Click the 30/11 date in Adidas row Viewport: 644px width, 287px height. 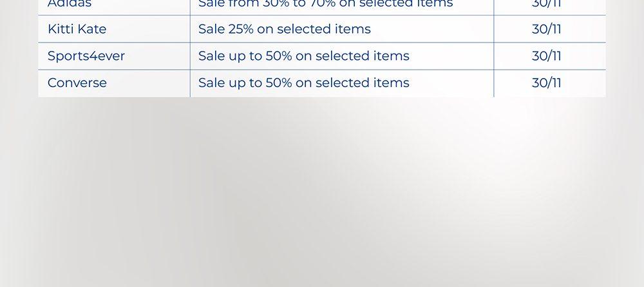[x=546, y=4]
